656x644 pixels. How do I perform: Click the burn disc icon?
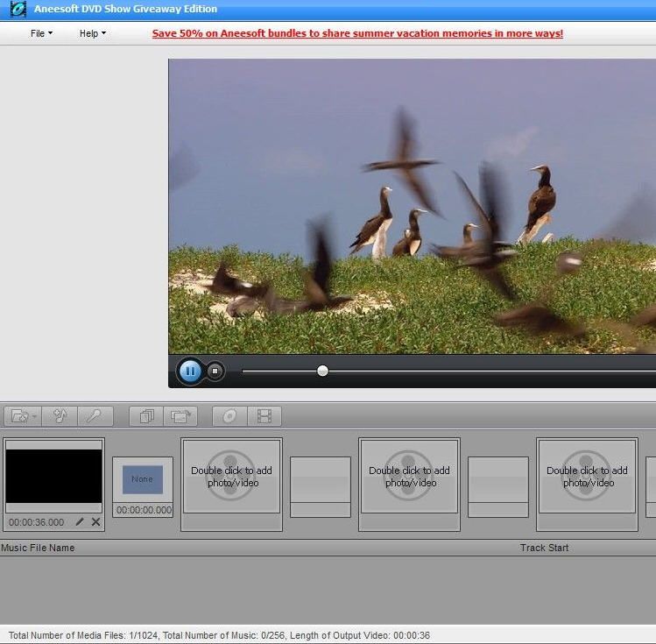[229, 416]
